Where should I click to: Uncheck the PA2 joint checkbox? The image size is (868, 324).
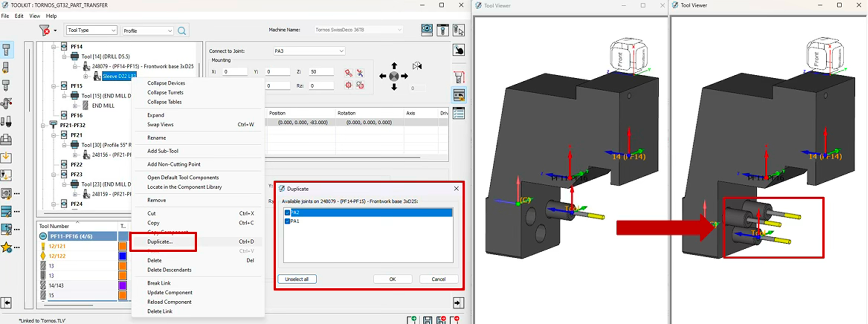288,213
